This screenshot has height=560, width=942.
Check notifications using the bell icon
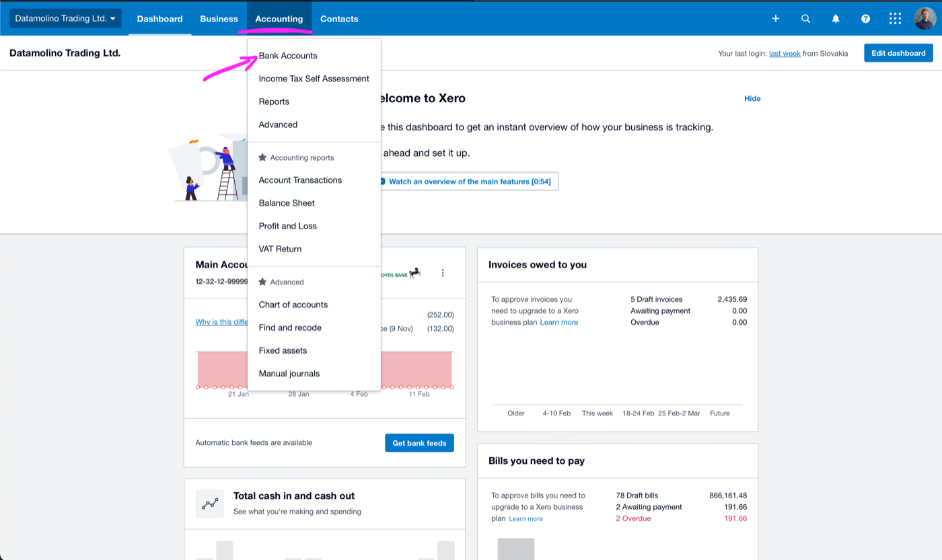(835, 18)
